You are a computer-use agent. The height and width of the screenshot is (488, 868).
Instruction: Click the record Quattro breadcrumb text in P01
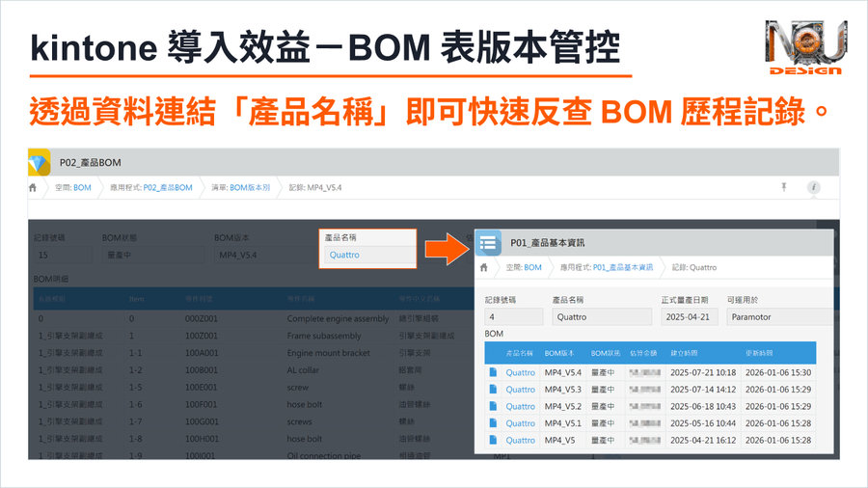click(694, 267)
